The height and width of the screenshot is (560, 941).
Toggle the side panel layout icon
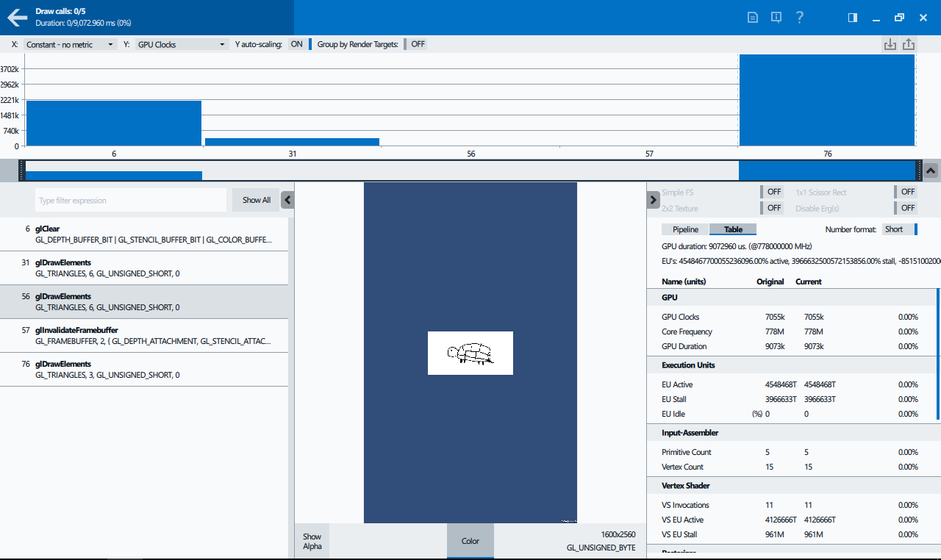(853, 18)
